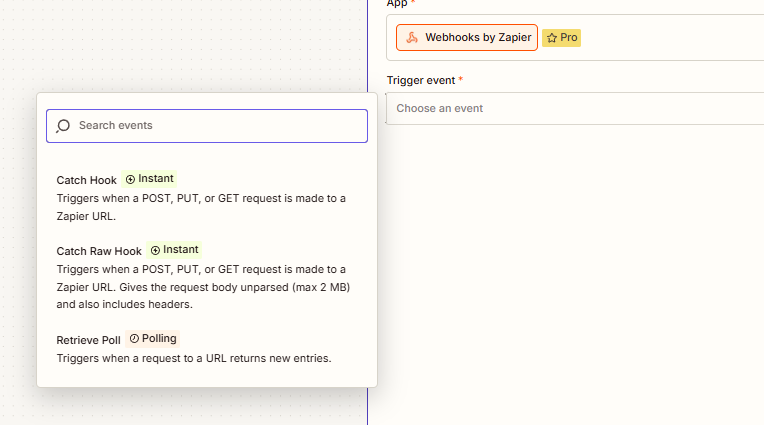Image resolution: width=764 pixels, height=425 pixels.
Task: Click the Polling badge text
Action: pyautogui.click(x=159, y=339)
